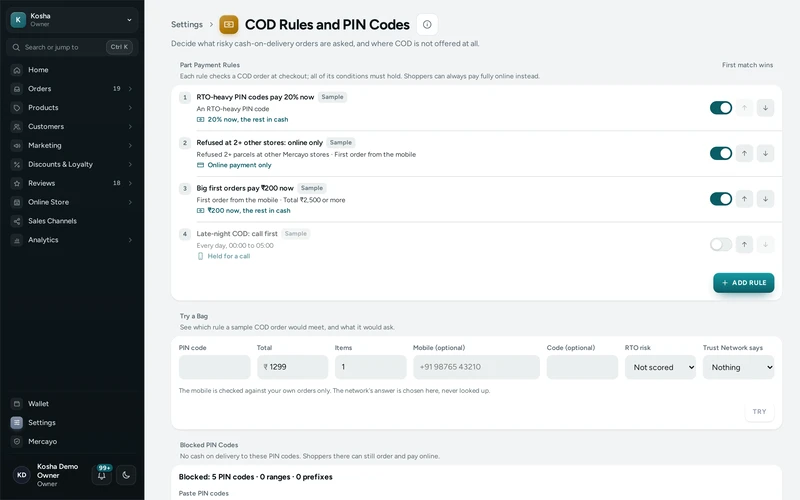The width and height of the screenshot is (800, 500).
Task: Click the Customers sidebar icon
Action: click(17, 127)
